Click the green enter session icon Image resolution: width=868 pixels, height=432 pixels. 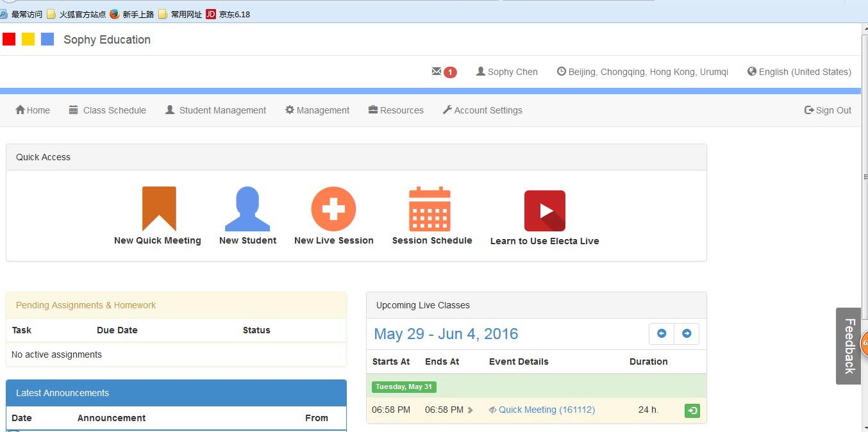pyautogui.click(x=692, y=411)
